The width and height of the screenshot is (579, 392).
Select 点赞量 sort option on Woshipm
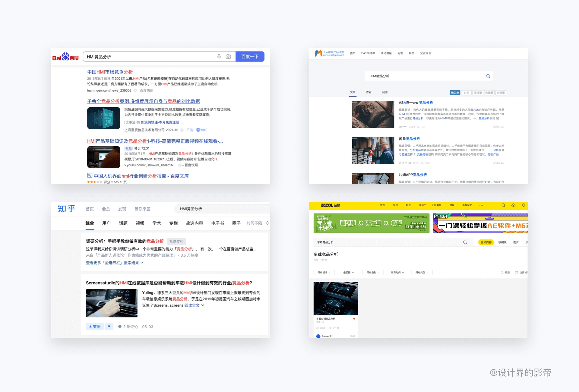click(x=501, y=93)
